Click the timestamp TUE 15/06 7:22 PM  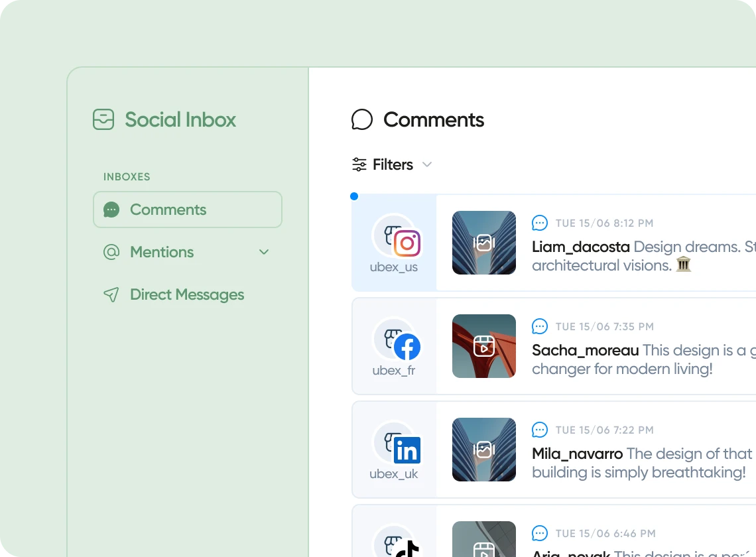[x=605, y=430]
